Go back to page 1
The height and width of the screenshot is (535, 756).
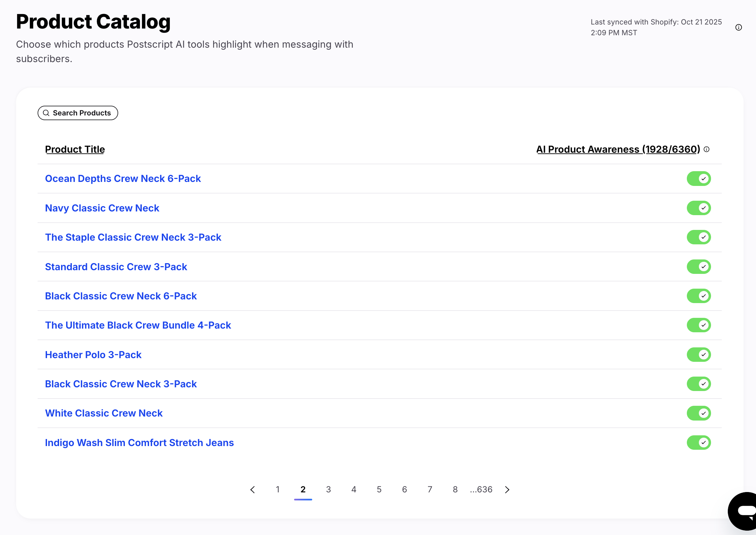coord(278,490)
